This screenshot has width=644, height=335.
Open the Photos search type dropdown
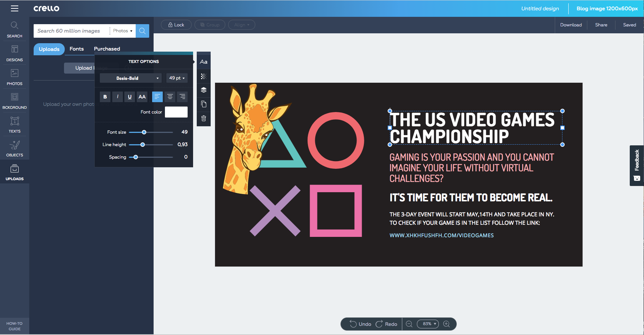(x=123, y=31)
